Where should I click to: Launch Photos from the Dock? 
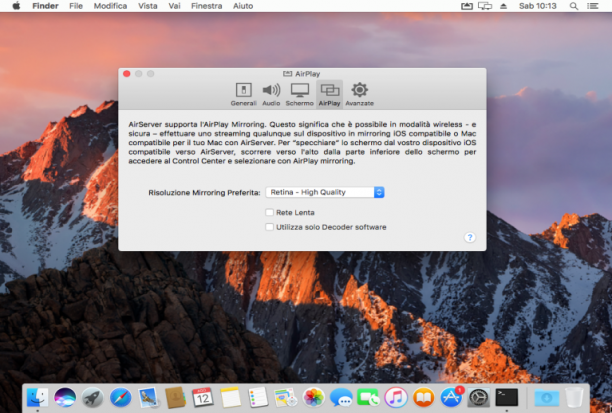pyautogui.click(x=313, y=397)
